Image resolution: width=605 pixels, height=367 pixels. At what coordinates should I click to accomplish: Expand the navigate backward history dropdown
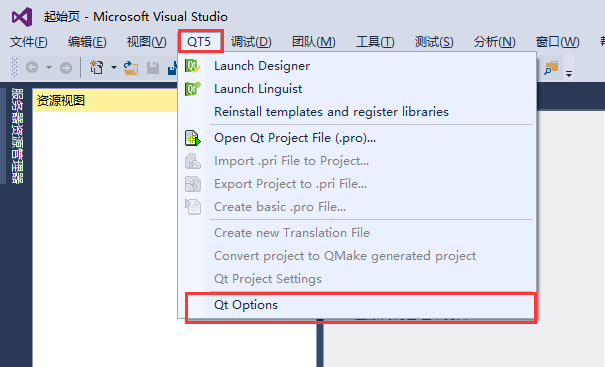(49, 68)
